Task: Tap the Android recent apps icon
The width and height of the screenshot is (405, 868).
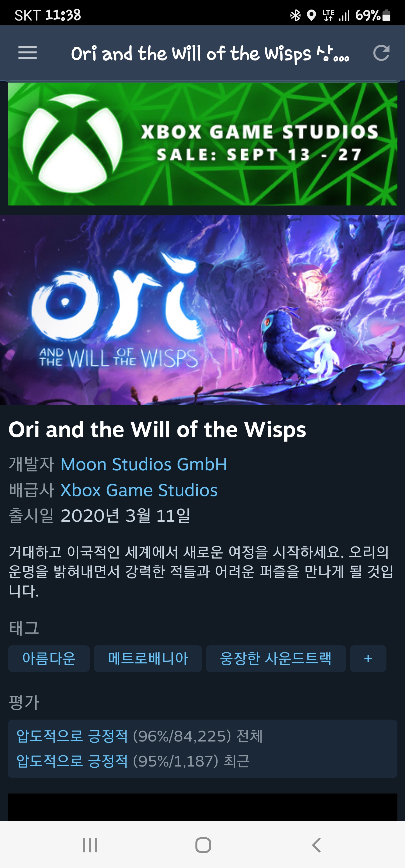Action: click(x=90, y=845)
